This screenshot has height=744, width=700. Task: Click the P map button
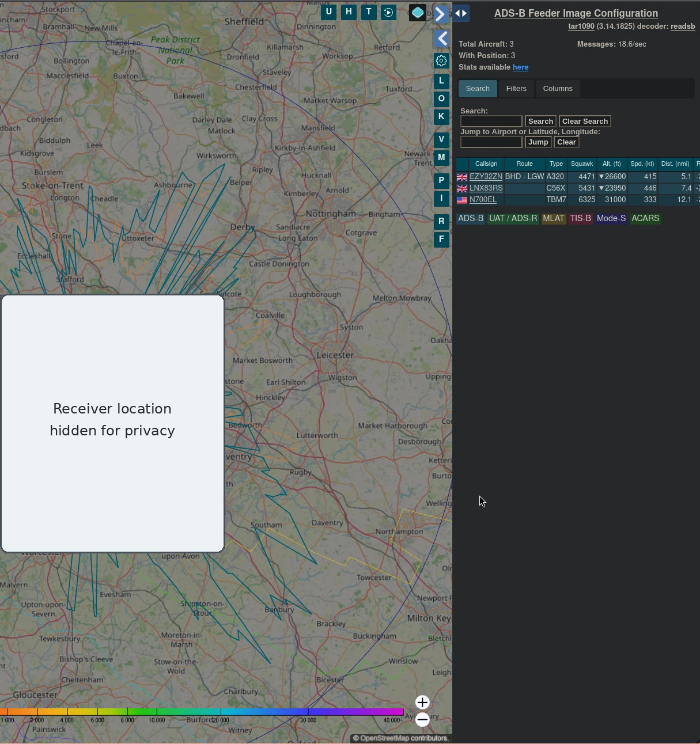tap(441, 181)
